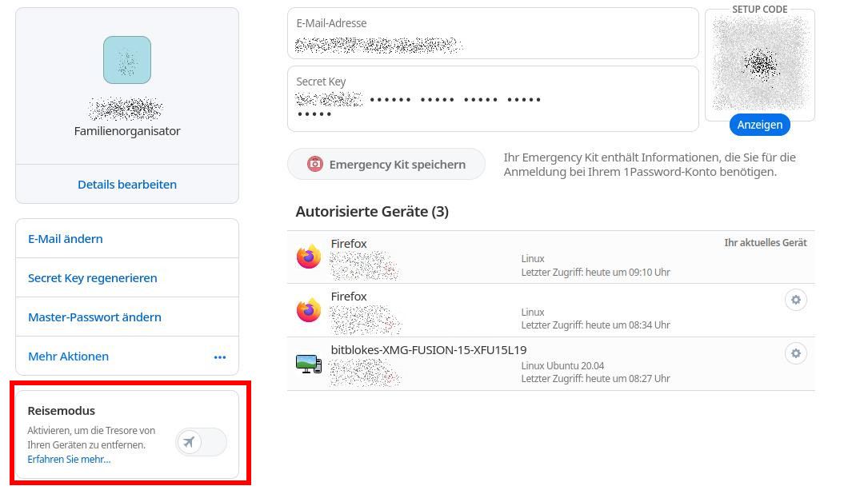Viewport: 868px width, 490px height.
Task: Open the Firefox icon of current device
Action: (308, 257)
